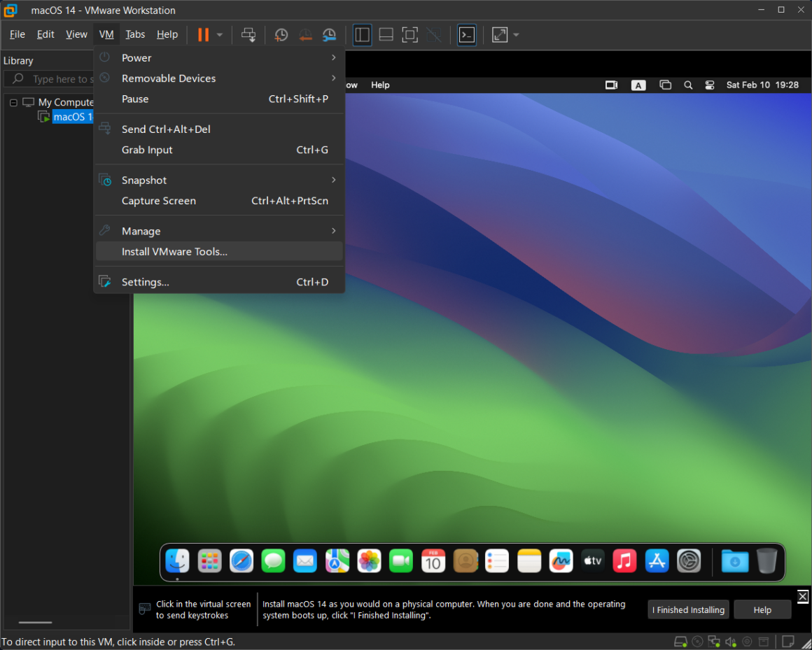812x650 pixels.
Task: Open the stretch mode dropdown arrow
Action: 517,35
